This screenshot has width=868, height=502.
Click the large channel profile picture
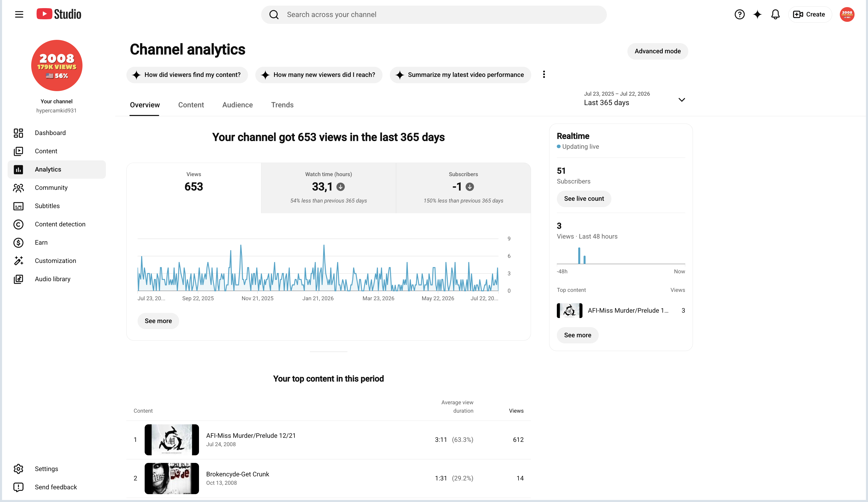tap(57, 65)
